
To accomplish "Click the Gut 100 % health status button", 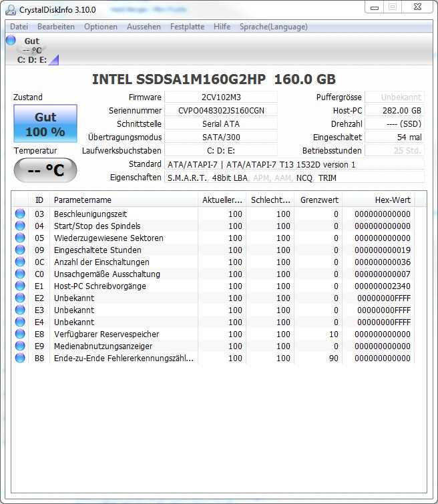I will click(x=45, y=123).
